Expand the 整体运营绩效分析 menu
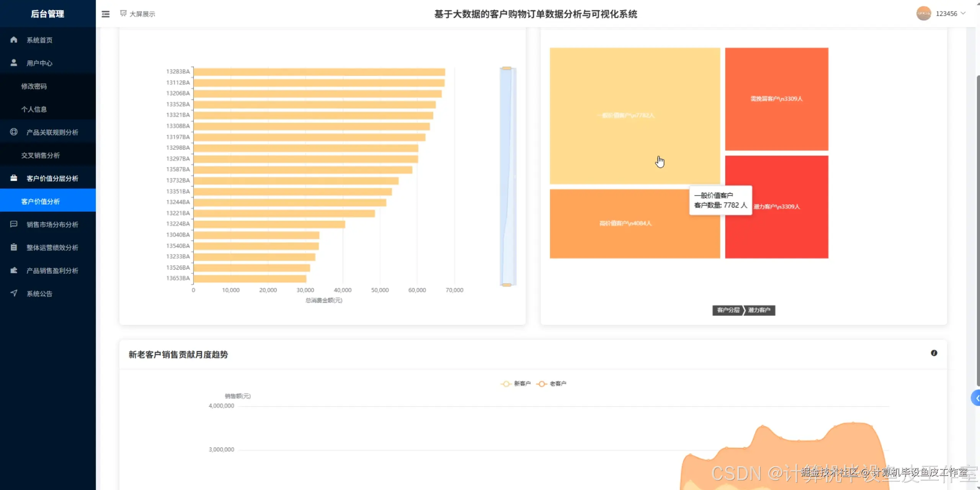980x490 pixels. click(52, 248)
